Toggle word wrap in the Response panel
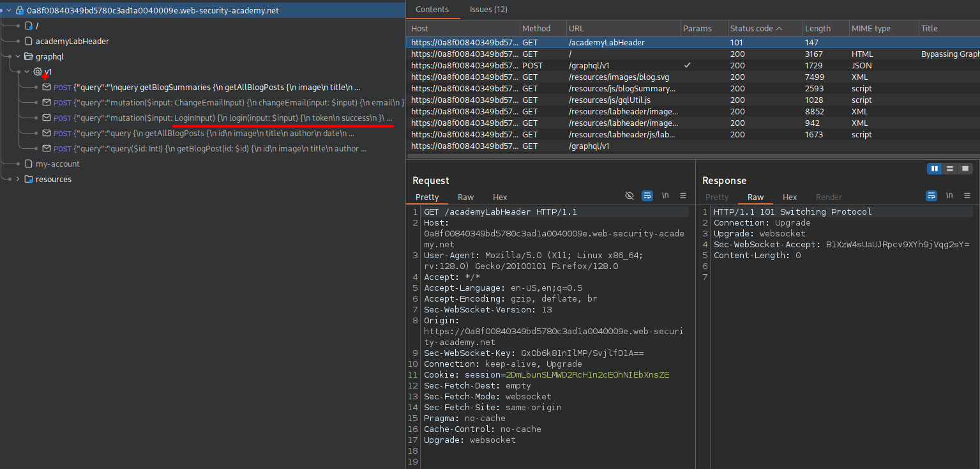The width and height of the screenshot is (980, 469). 931,196
